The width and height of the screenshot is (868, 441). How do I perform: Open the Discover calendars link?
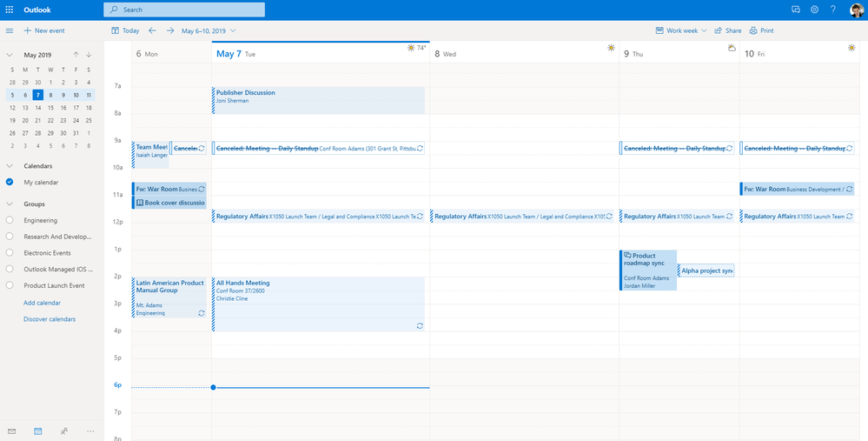pos(50,319)
